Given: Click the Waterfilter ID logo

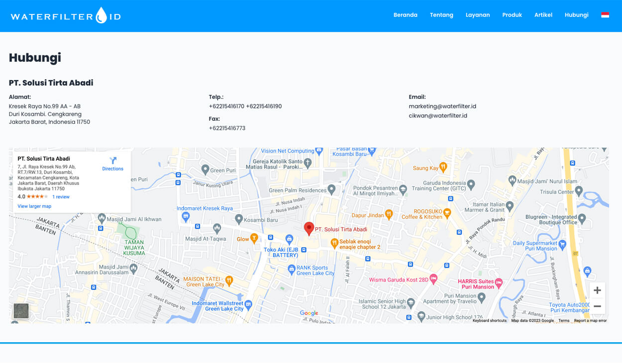Looking at the screenshot, I should click(x=66, y=16).
